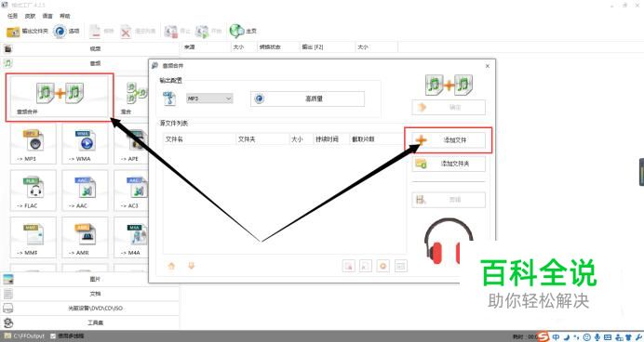Choose the -> WMA conversion tile
The height and width of the screenshot is (342, 644).
click(x=85, y=144)
